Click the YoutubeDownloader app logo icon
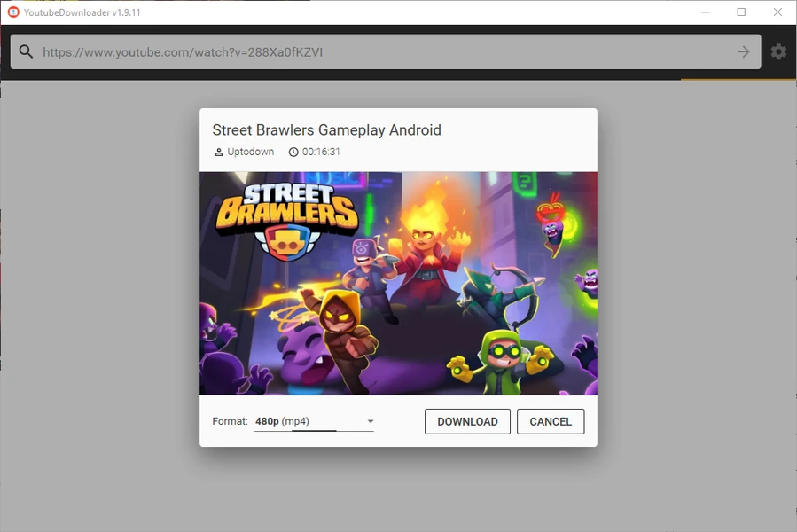The image size is (797, 532). tap(13, 12)
